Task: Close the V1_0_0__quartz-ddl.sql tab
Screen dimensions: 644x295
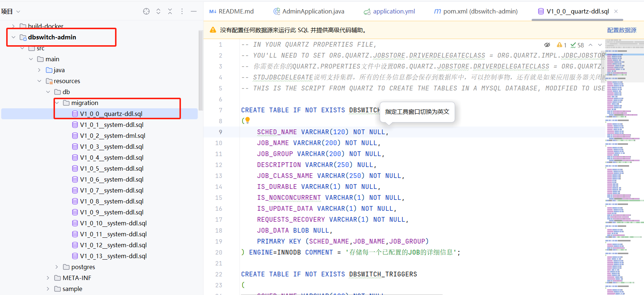Action: click(x=616, y=11)
